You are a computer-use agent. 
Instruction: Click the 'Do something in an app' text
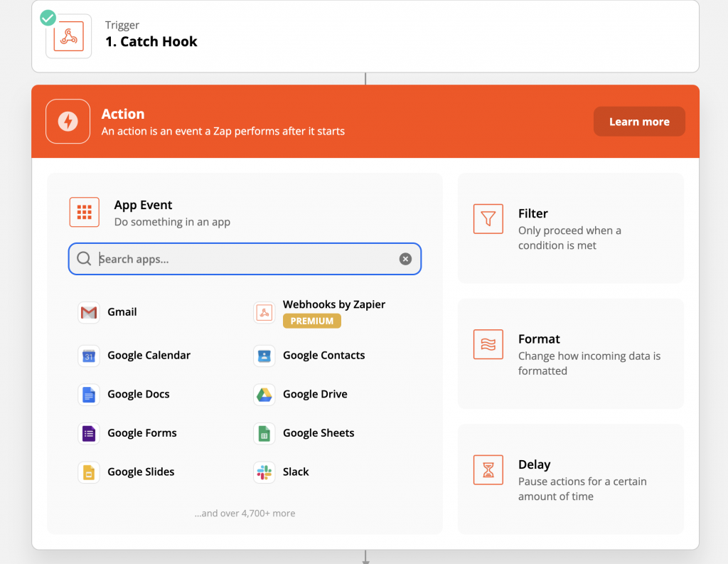(x=172, y=222)
